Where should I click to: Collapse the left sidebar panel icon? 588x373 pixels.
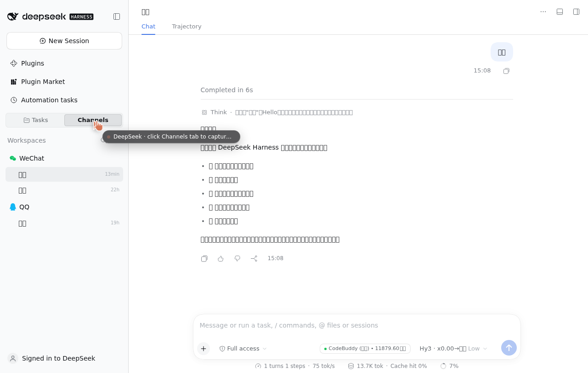pos(117,17)
